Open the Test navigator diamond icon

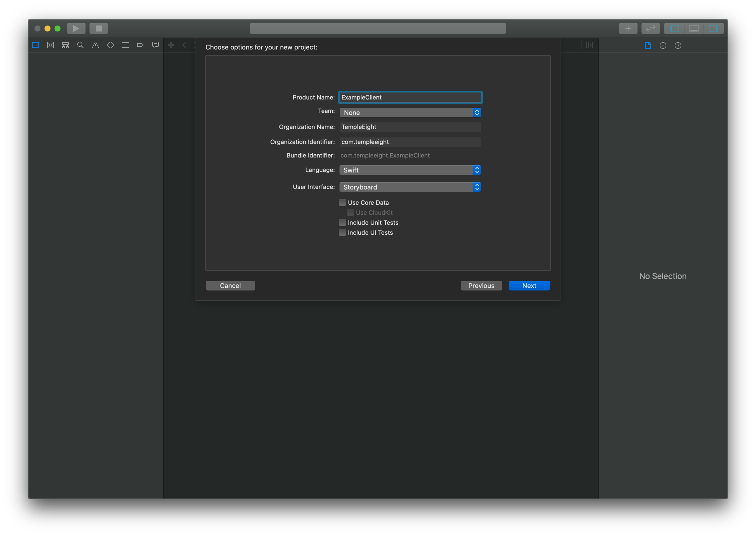tap(110, 45)
